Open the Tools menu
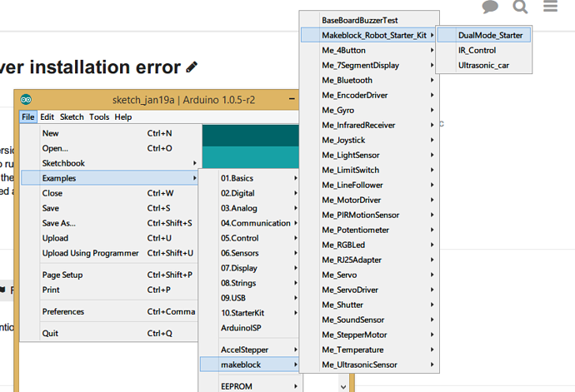This screenshot has width=575, height=392. (x=99, y=117)
